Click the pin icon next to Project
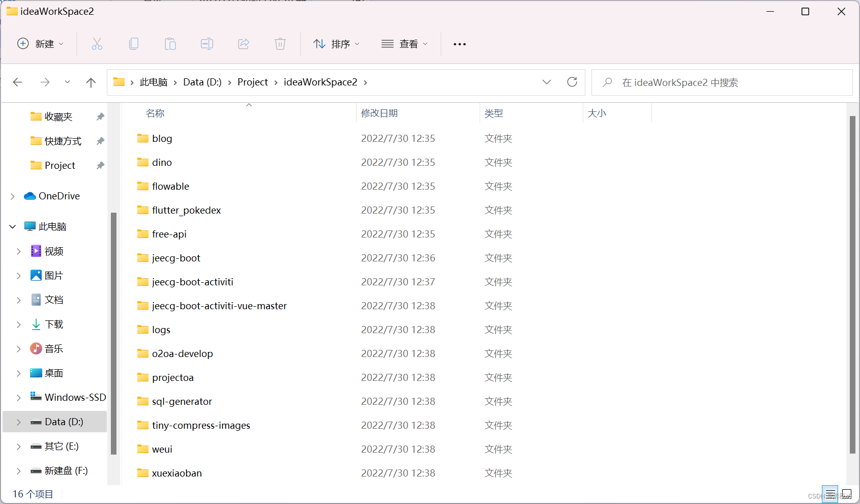Viewport: 860px width, 504px height. click(100, 165)
